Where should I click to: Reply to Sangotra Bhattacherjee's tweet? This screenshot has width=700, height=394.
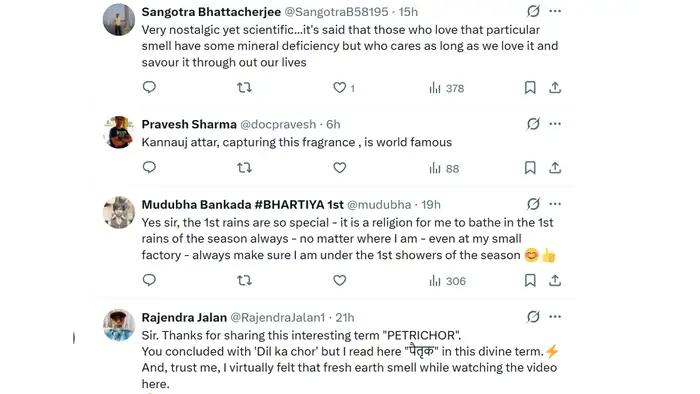coord(149,87)
